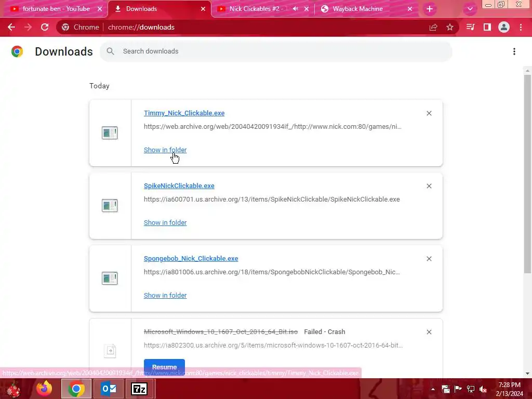Click the Chrome logo beside Downloads heading
Viewport: 532px width, 399px height.
tap(17, 51)
